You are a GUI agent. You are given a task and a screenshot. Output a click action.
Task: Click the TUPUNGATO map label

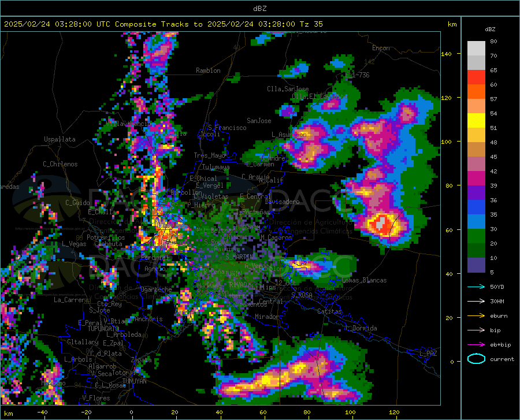pos(103,329)
